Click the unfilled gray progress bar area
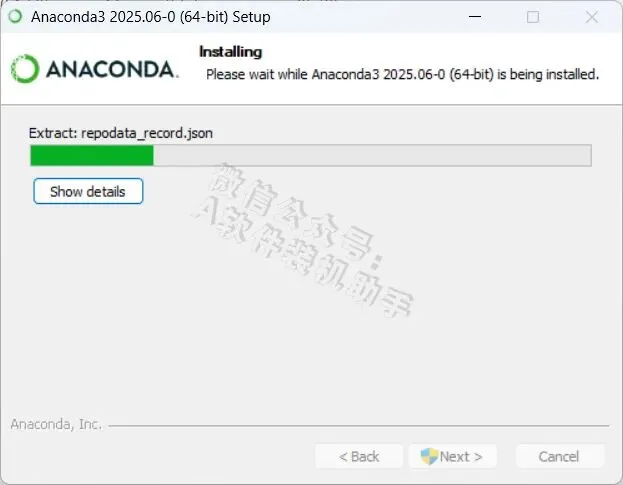The width and height of the screenshot is (623, 485). coord(372,155)
